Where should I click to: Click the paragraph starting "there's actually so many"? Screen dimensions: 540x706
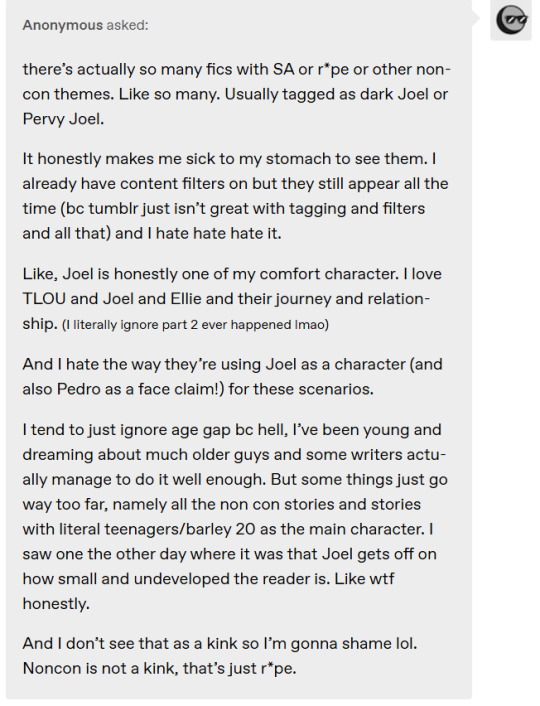(236, 94)
